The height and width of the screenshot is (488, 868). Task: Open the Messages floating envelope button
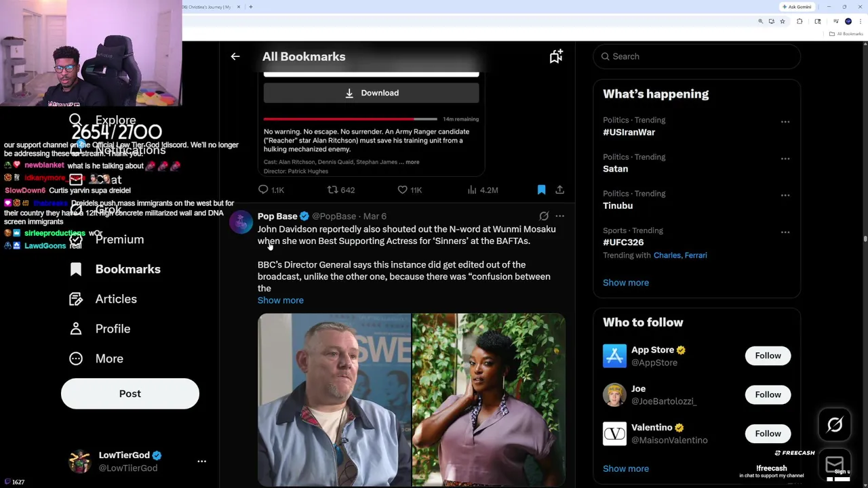point(835,465)
